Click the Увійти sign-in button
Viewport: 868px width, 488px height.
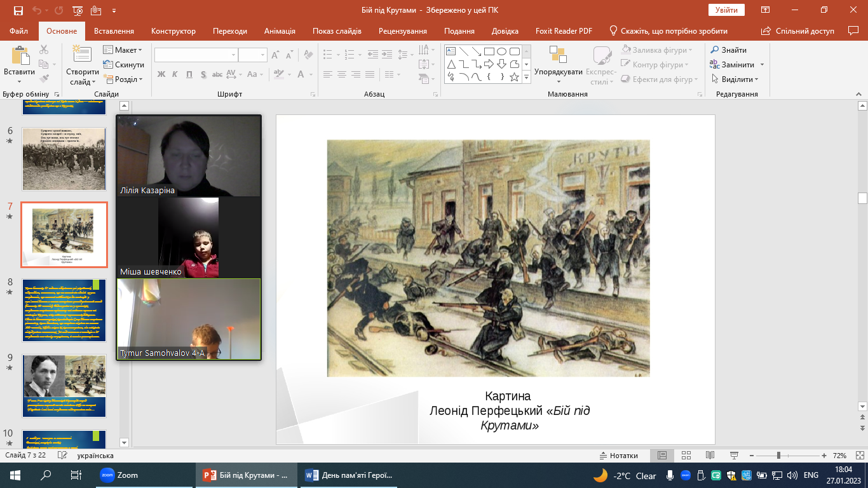[x=726, y=10]
